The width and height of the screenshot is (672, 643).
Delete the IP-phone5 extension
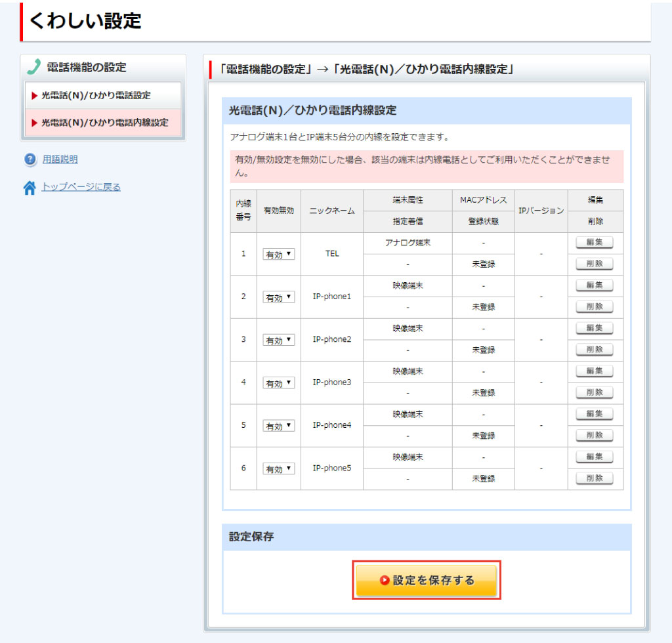tap(595, 478)
